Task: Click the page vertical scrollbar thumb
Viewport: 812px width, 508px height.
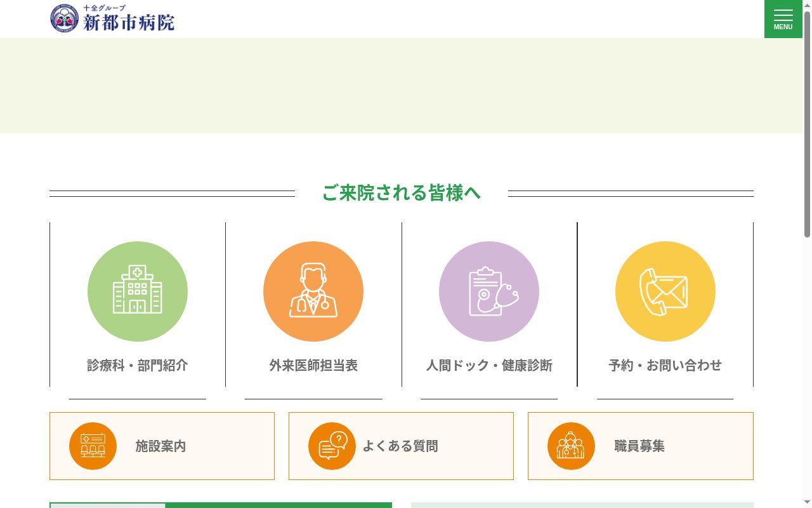Action: (807, 124)
